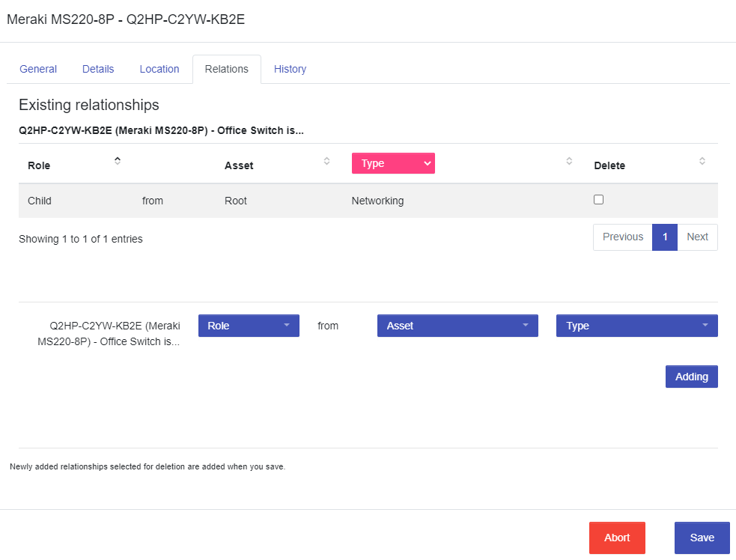Click the bold Q2HP-C2YW-KB2E Office Switch label
Screen dimensions: 736x560
[161, 130]
